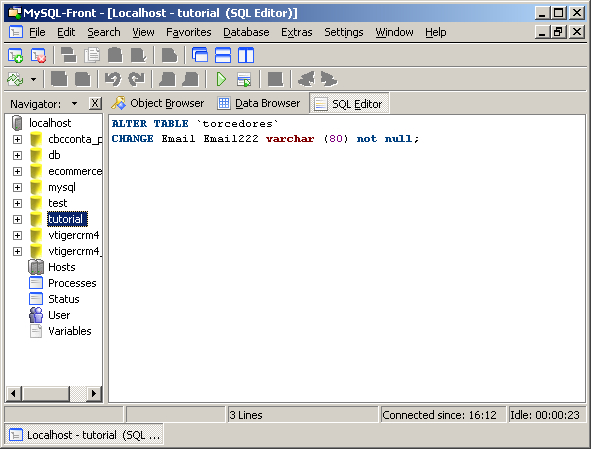This screenshot has width=591, height=449.
Task: Expand the tutorial database node
Action: coord(17,219)
